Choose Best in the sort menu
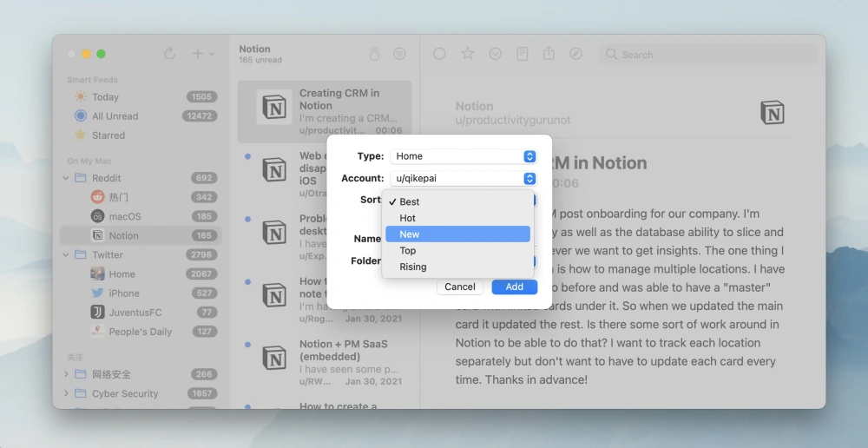 pyautogui.click(x=457, y=201)
